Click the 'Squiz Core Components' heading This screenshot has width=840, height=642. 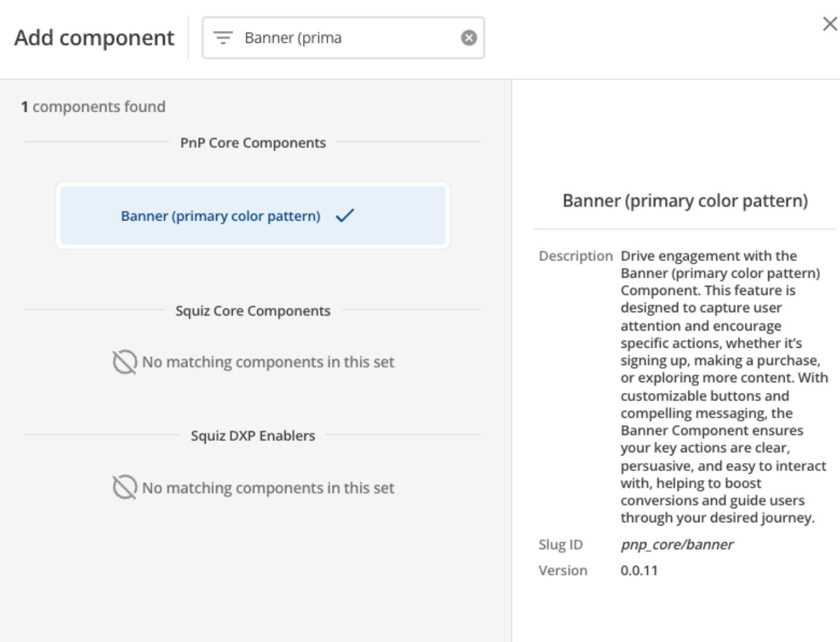[x=253, y=311]
